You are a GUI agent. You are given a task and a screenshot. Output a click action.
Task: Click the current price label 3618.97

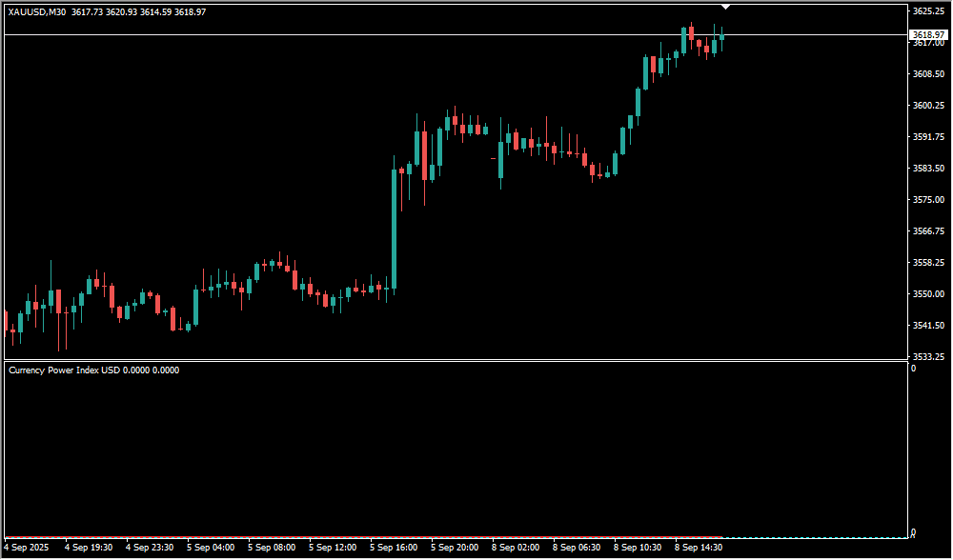pos(927,34)
